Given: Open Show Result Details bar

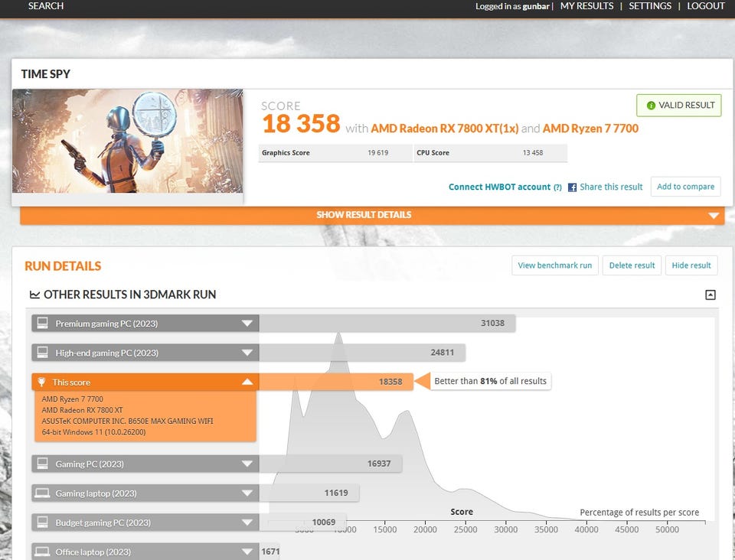Looking at the screenshot, I should pos(372,215).
